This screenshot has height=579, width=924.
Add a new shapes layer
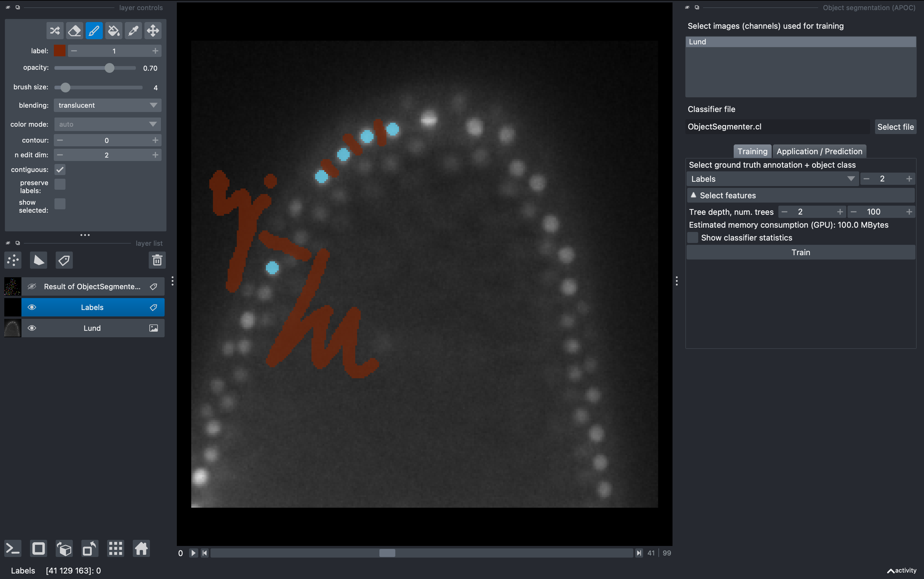pyautogui.click(x=38, y=260)
